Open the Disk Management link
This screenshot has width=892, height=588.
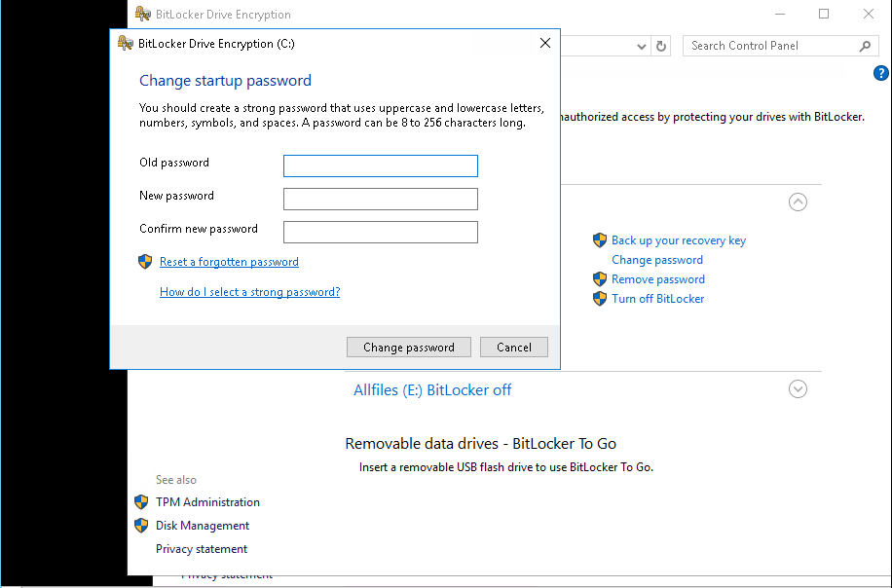[203, 526]
